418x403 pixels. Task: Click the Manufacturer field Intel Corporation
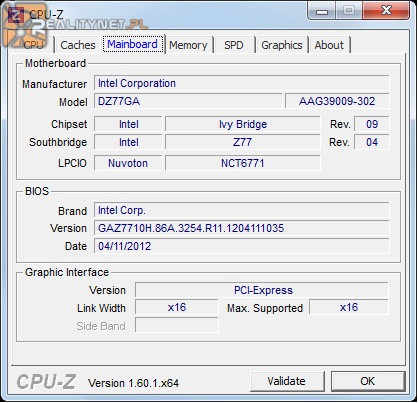tap(241, 83)
